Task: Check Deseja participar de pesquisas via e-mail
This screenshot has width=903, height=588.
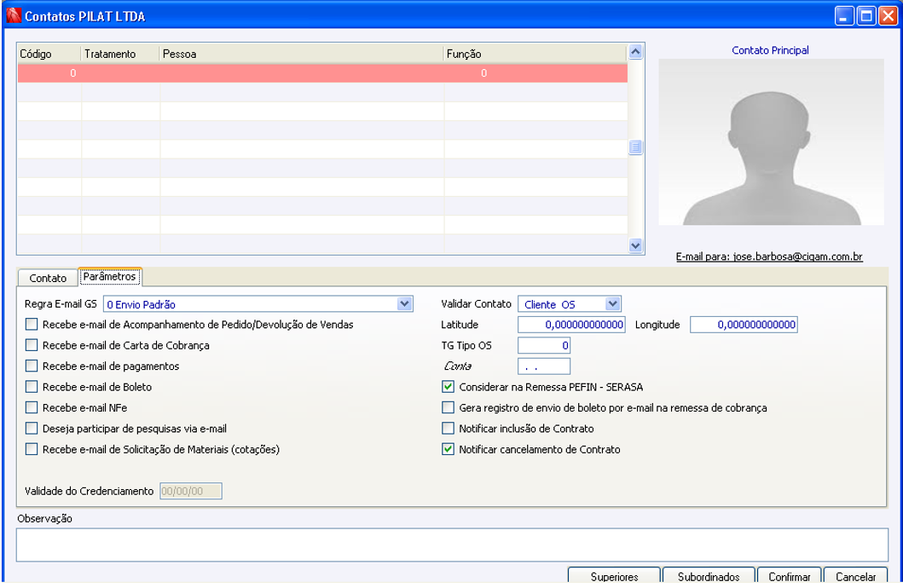Action: (x=32, y=429)
